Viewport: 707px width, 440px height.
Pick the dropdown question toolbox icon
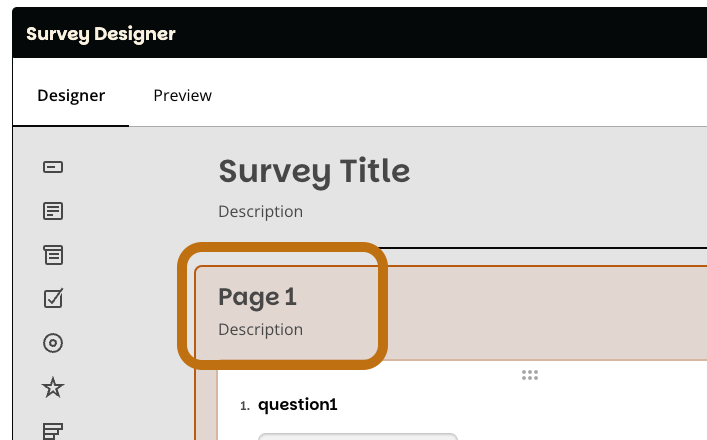pos(54,255)
